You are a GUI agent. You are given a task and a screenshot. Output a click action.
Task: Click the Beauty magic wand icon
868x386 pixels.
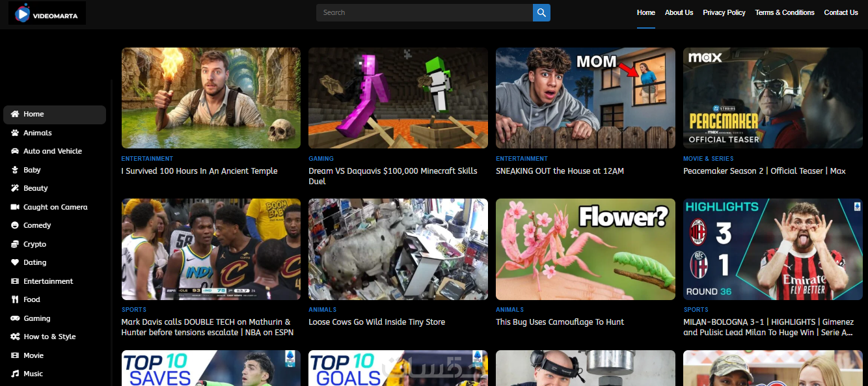tap(15, 188)
